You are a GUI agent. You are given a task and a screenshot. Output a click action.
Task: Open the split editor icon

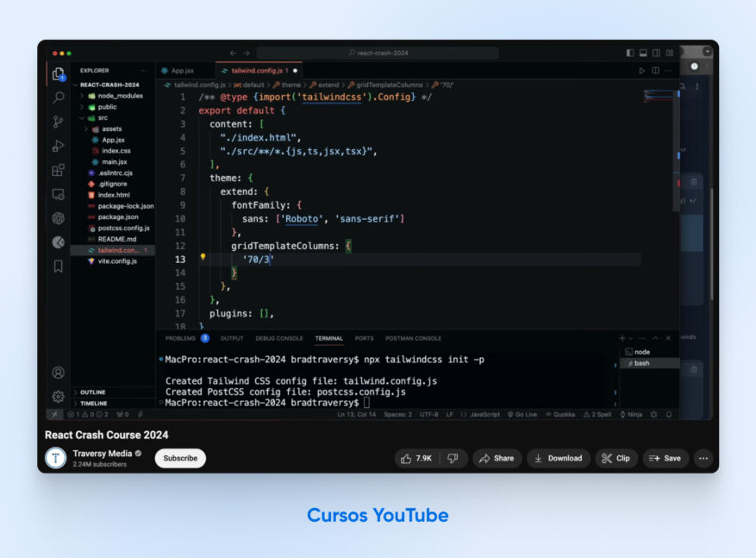tap(656, 70)
